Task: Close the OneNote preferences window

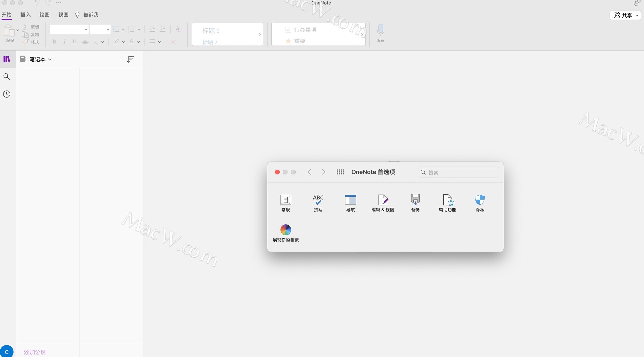Action: [x=277, y=172]
